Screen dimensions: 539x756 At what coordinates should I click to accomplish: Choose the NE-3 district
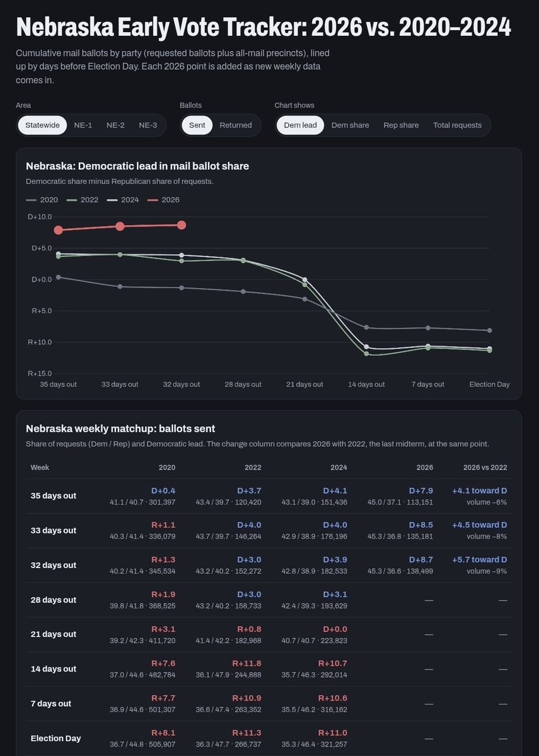[148, 125]
